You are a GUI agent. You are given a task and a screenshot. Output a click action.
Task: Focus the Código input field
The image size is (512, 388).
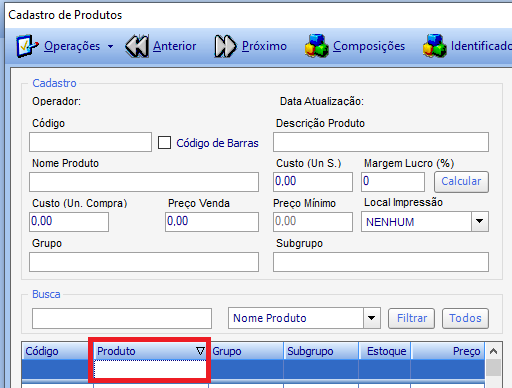click(90, 142)
